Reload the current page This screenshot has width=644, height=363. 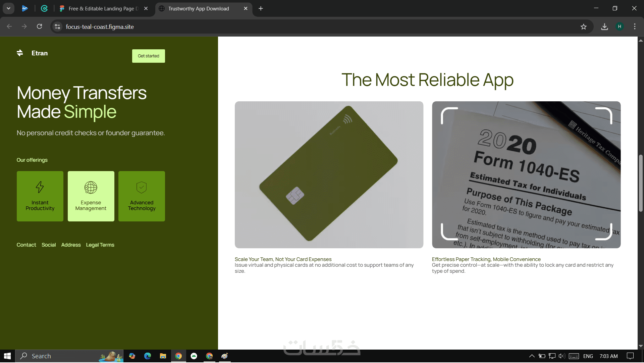tap(40, 27)
